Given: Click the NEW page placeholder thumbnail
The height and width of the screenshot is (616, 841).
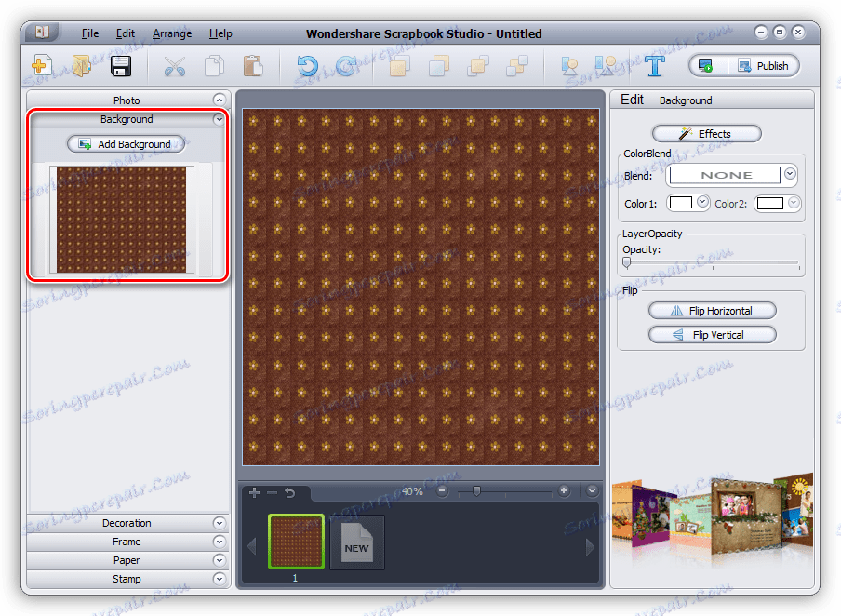Looking at the screenshot, I should 357,542.
